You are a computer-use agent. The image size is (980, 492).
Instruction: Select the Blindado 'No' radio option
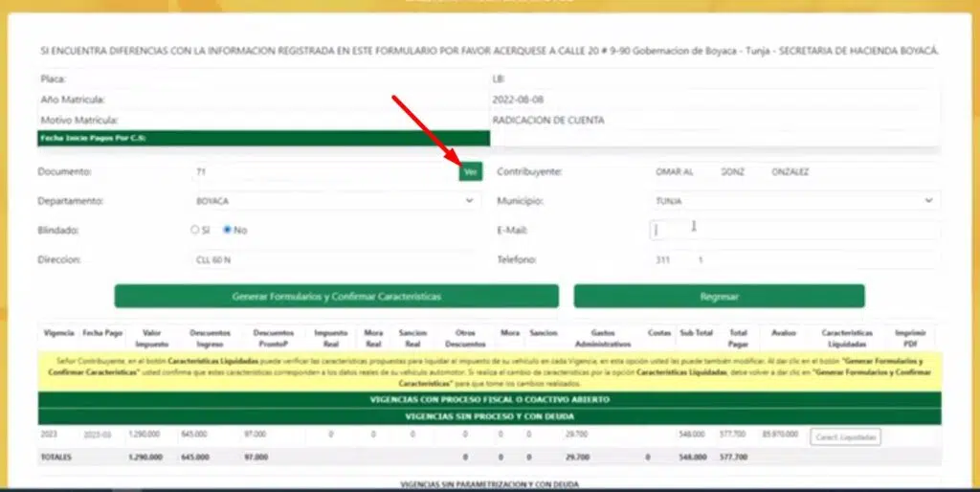(228, 230)
